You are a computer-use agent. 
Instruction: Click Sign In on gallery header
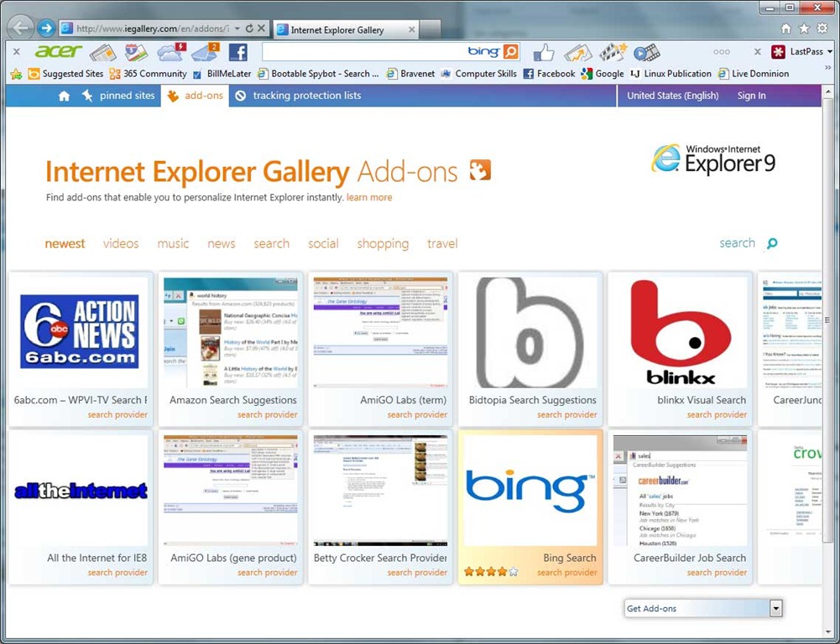point(751,96)
